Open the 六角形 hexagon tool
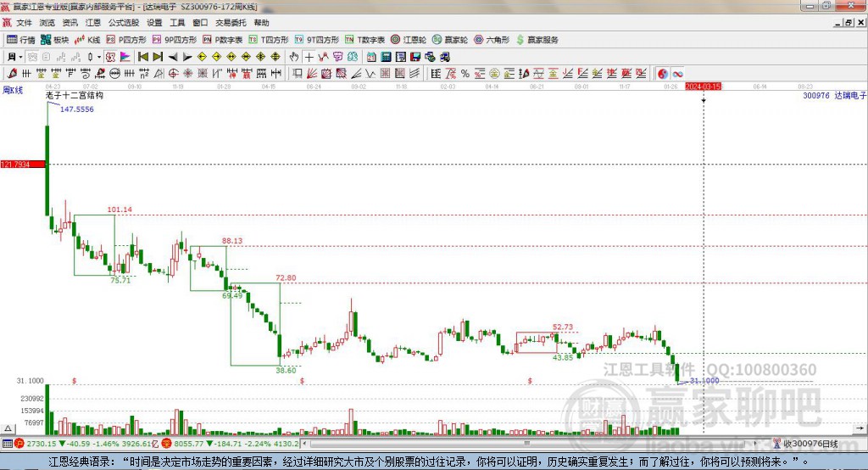Viewport: 868px width, 470px height. pos(492,40)
